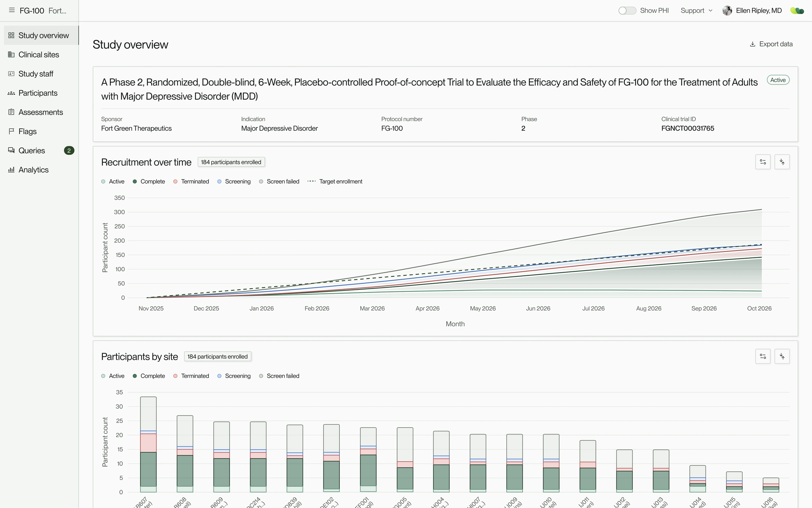
Task: Click the download icon beside Export data
Action: pyautogui.click(x=753, y=44)
